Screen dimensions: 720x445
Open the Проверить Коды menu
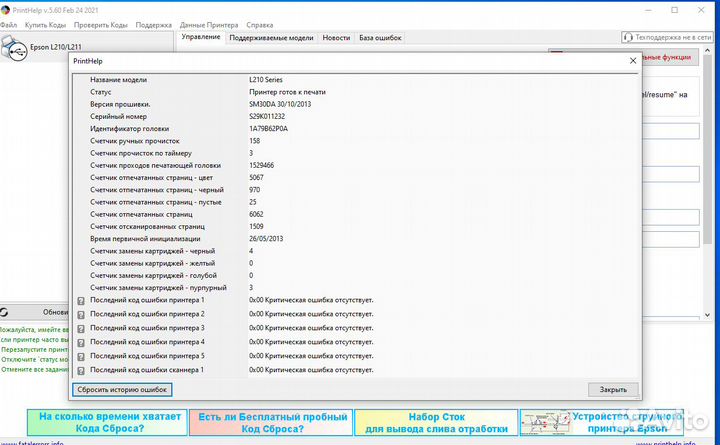pos(101,25)
